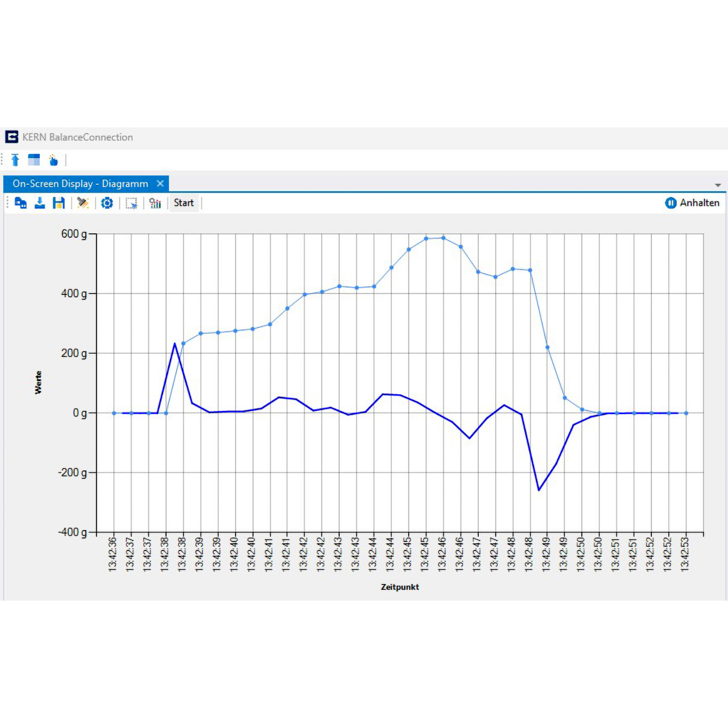The height and width of the screenshot is (728, 728).
Task: Click the KERN BalanceConnection logo icon
Action: pyautogui.click(x=12, y=137)
